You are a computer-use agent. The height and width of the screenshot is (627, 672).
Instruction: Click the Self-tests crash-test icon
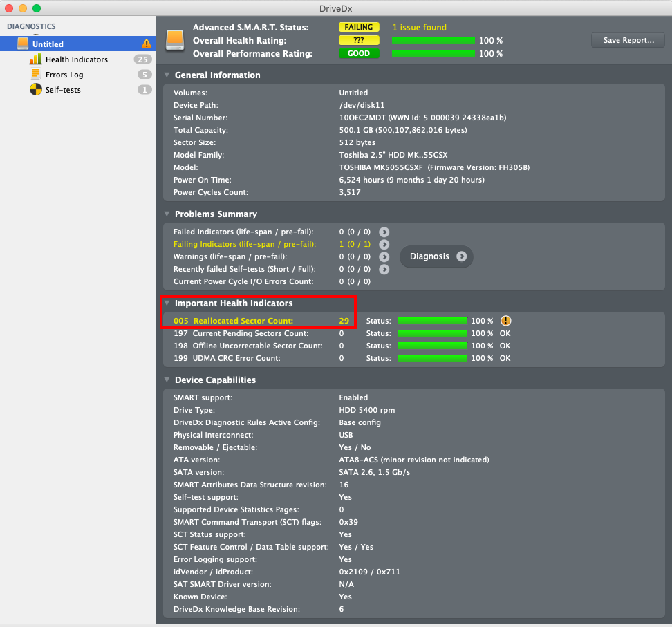point(35,90)
